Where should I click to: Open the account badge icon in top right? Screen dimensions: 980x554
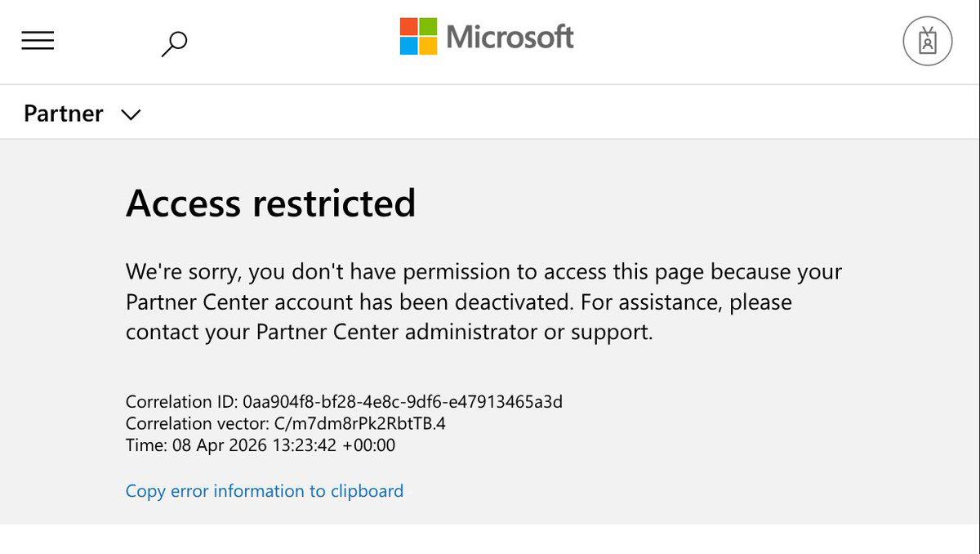click(x=927, y=41)
